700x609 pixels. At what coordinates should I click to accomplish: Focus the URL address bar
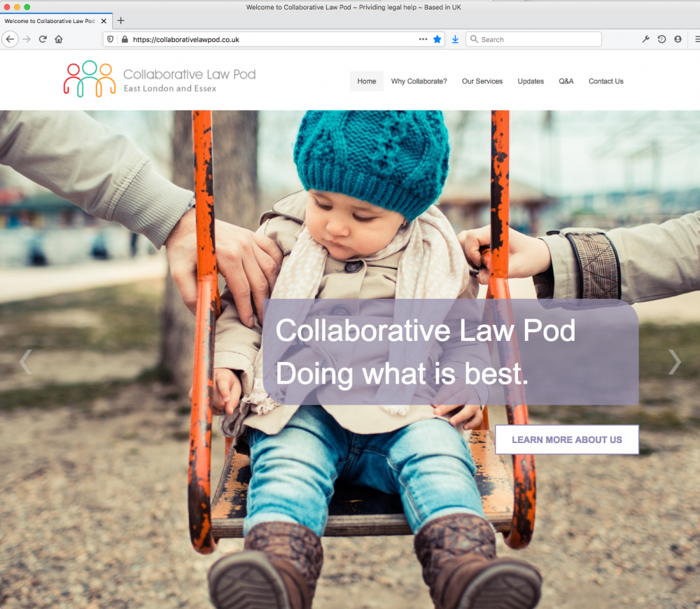pos(274,39)
